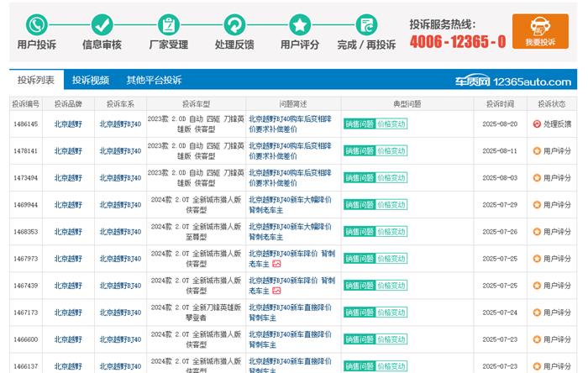Click the 完成/再投诉 document icon

365,24
